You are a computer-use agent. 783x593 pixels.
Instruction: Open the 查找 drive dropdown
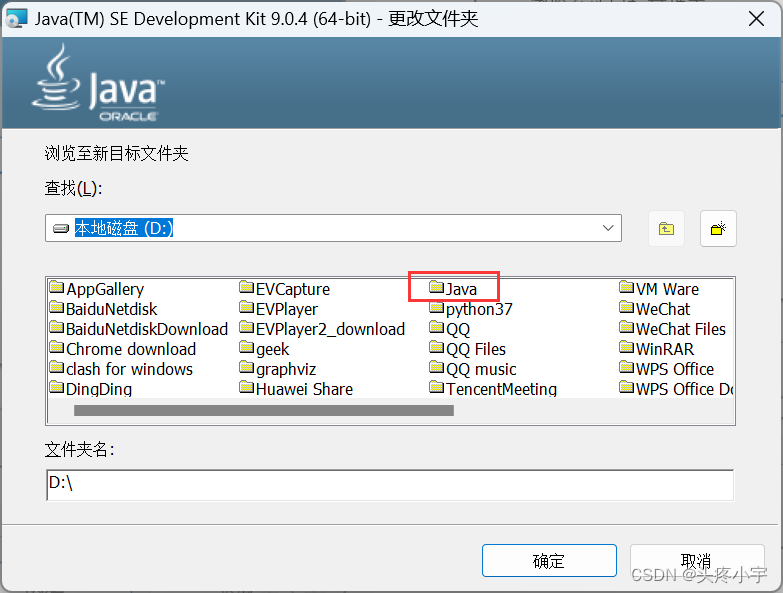608,228
